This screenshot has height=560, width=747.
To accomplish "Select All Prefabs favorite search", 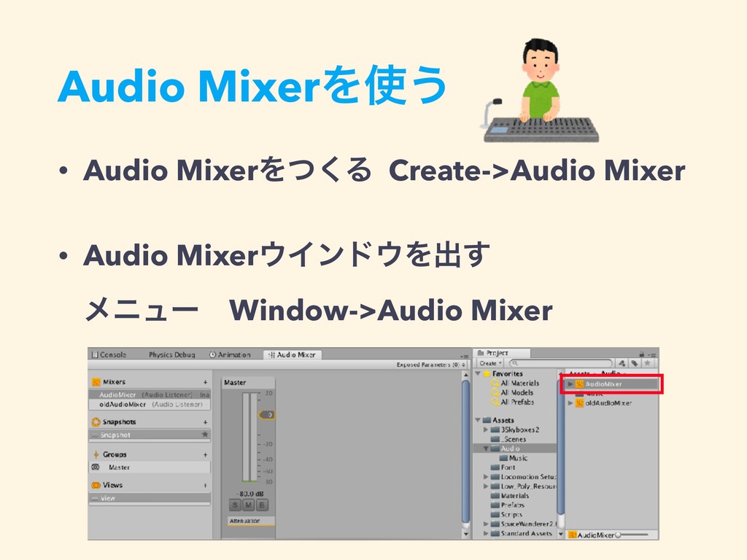I will (x=517, y=402).
